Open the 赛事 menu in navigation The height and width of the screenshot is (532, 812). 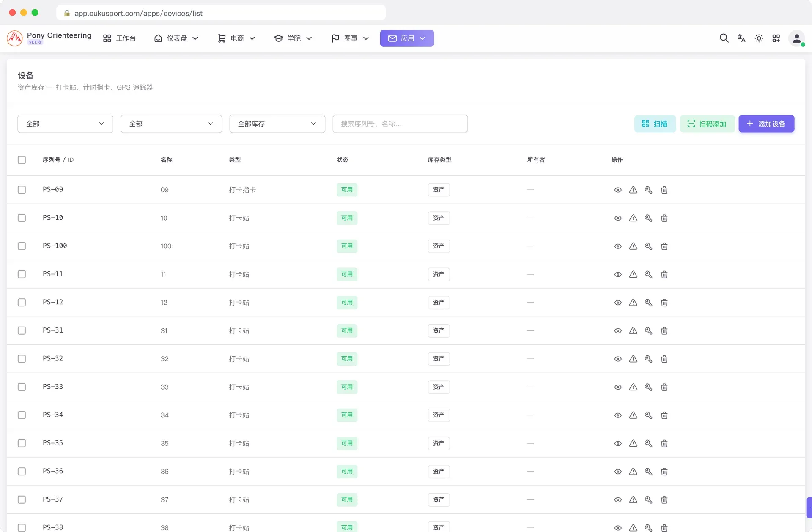350,38
